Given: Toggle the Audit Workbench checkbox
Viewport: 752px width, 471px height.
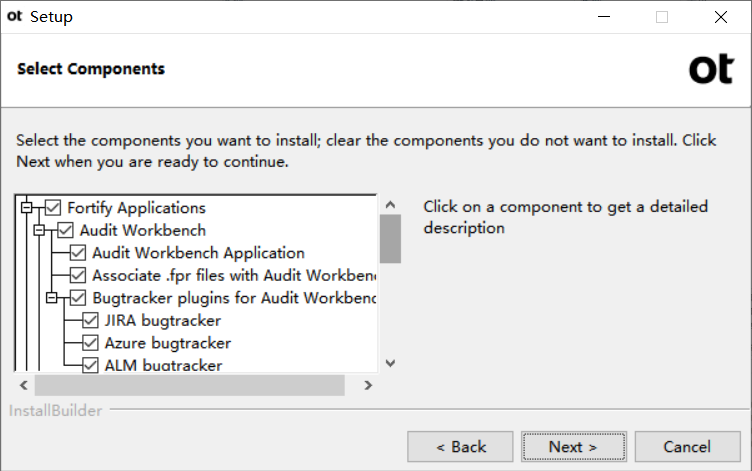Looking at the screenshot, I should coord(65,230).
